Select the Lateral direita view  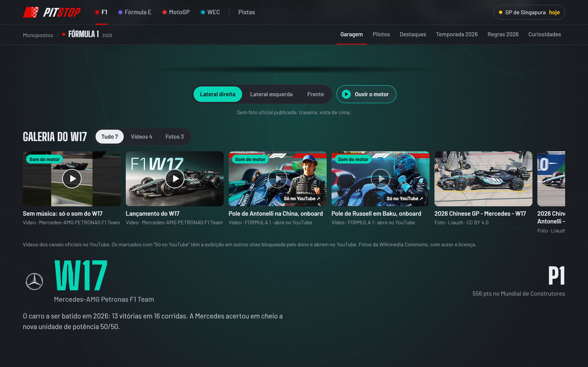click(217, 94)
